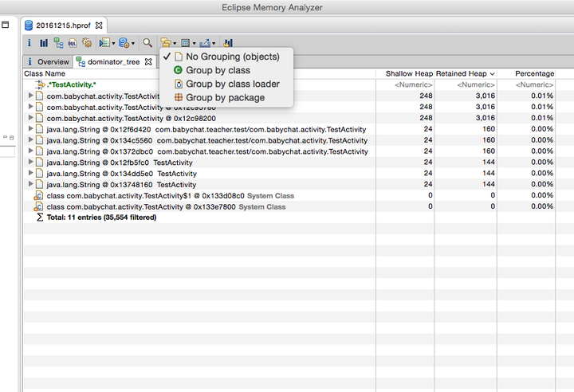Select Group by class option
Screen dimensions: 574x392
(x=227, y=70)
